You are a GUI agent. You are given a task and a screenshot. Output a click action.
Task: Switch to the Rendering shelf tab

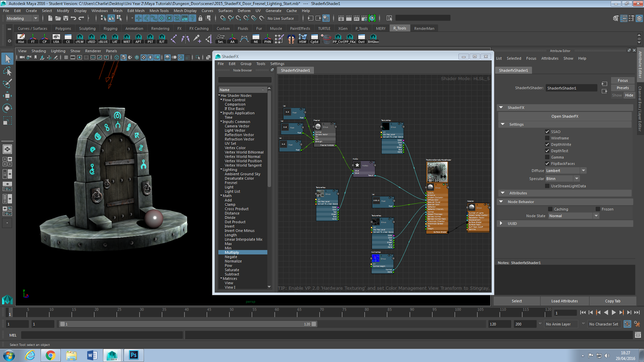tap(160, 28)
